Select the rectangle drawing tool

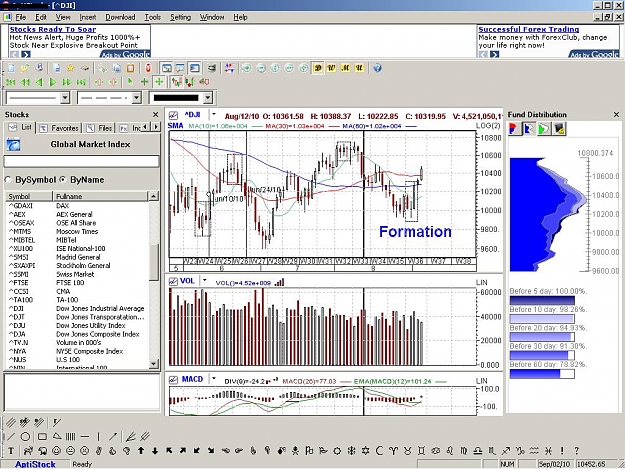[x=42, y=437]
